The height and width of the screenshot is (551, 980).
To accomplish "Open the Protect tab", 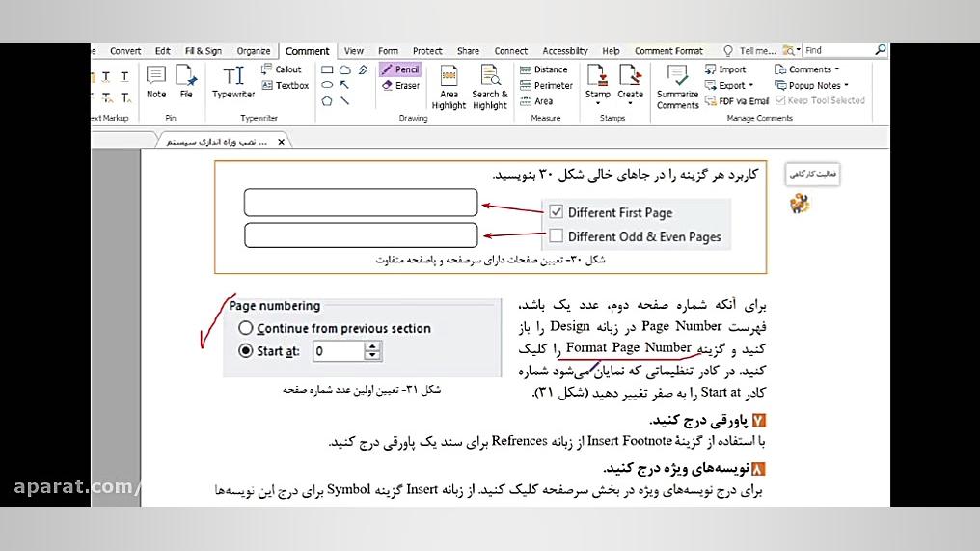I will click(427, 51).
